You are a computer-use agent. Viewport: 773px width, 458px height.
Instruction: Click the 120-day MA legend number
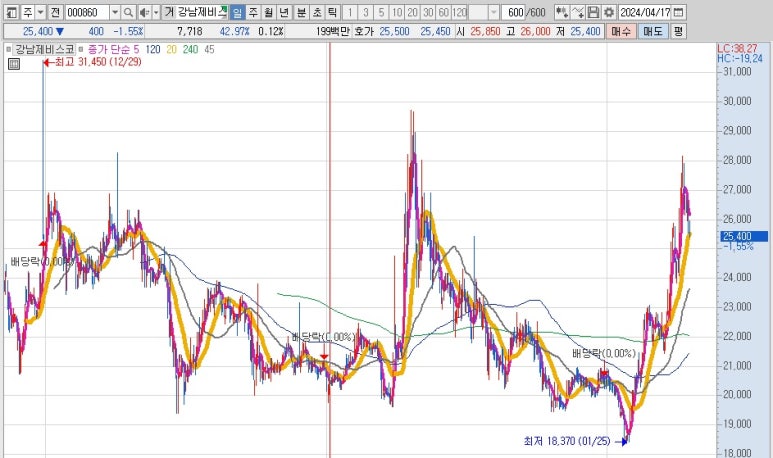click(153, 49)
